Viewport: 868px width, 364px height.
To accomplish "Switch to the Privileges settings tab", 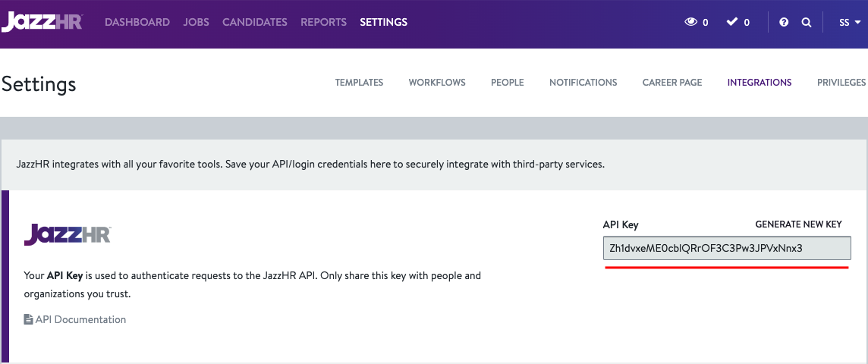I will (842, 83).
